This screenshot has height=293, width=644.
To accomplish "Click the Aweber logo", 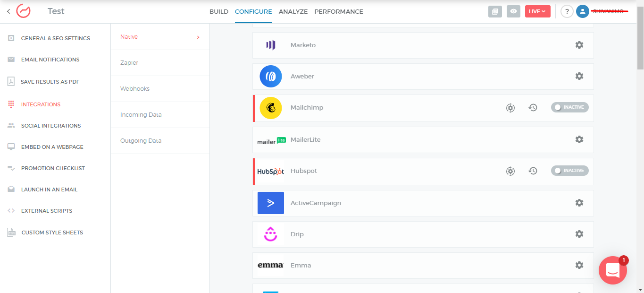I will 271,77.
